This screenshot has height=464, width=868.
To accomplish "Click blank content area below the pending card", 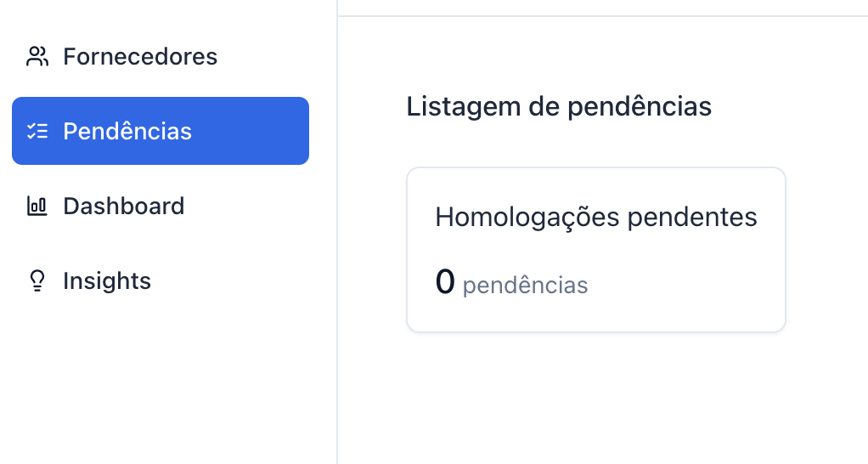I will click(595, 399).
